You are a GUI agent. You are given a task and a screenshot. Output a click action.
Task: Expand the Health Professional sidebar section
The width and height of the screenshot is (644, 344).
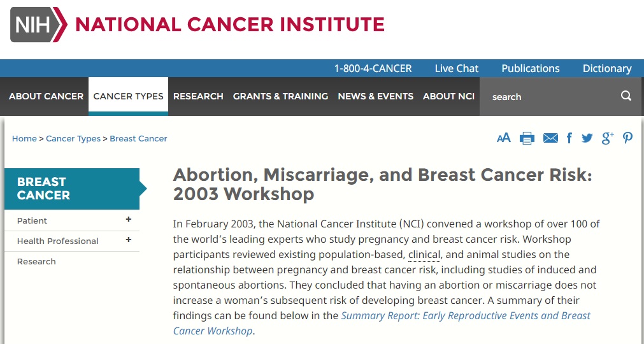[129, 240]
